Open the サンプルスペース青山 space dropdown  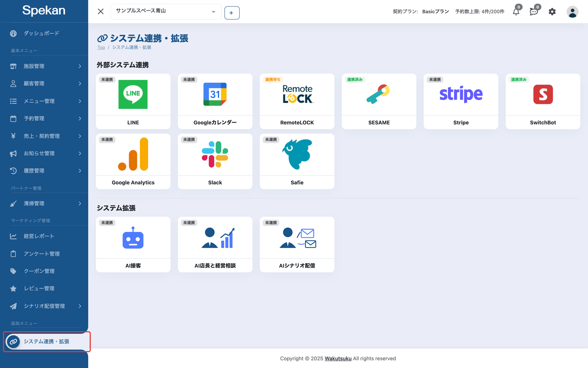tap(166, 11)
